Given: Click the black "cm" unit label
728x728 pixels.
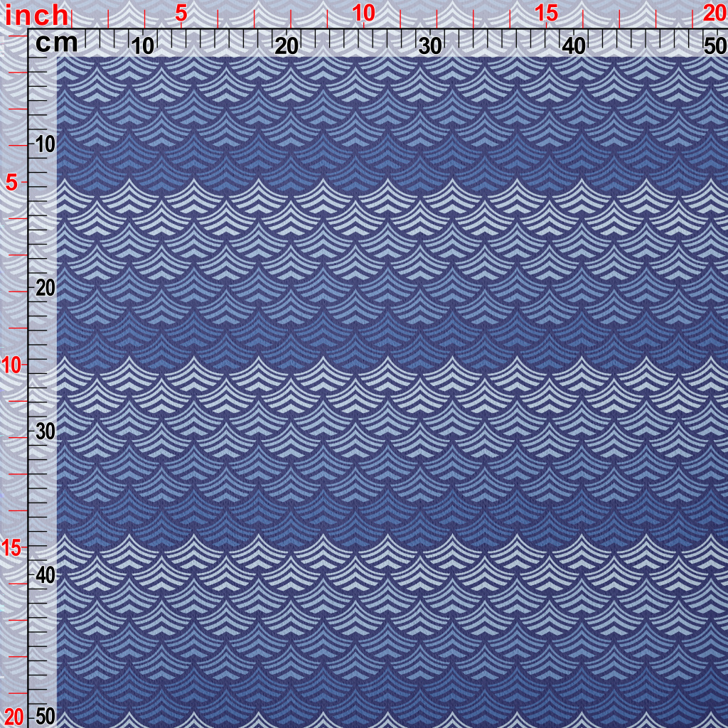Looking at the screenshot, I should [x=56, y=43].
